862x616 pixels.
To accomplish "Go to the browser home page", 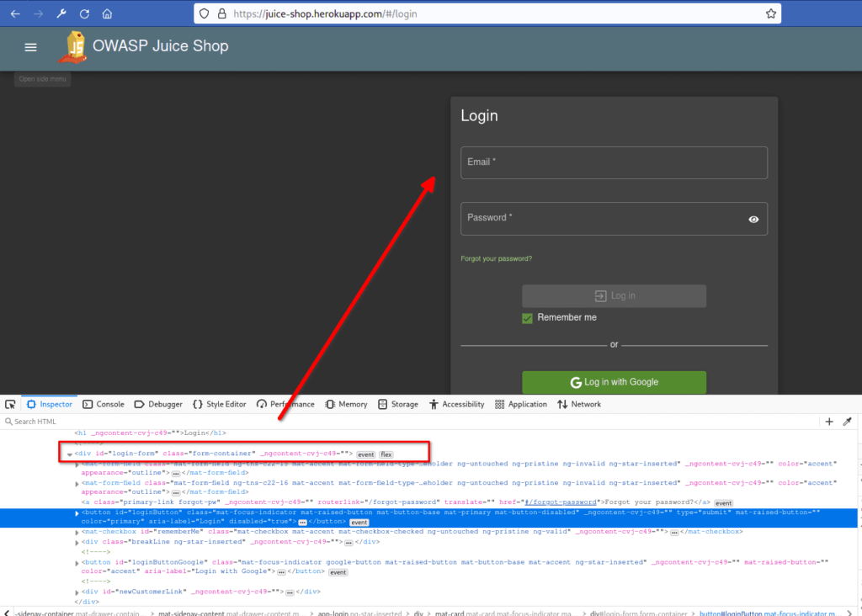I will [107, 14].
